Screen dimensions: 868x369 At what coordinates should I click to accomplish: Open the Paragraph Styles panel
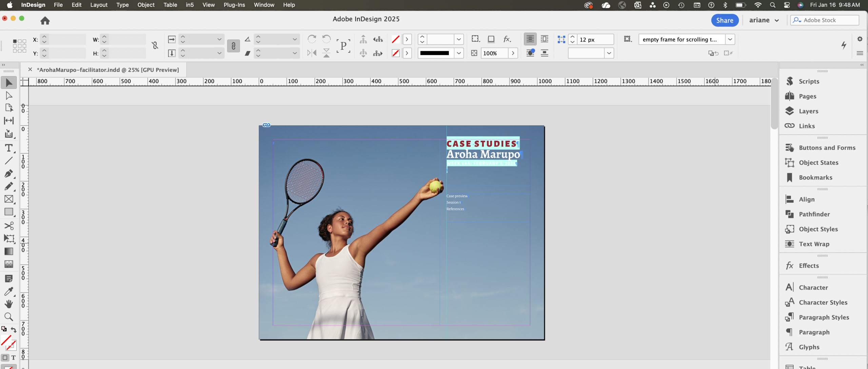[x=824, y=317]
